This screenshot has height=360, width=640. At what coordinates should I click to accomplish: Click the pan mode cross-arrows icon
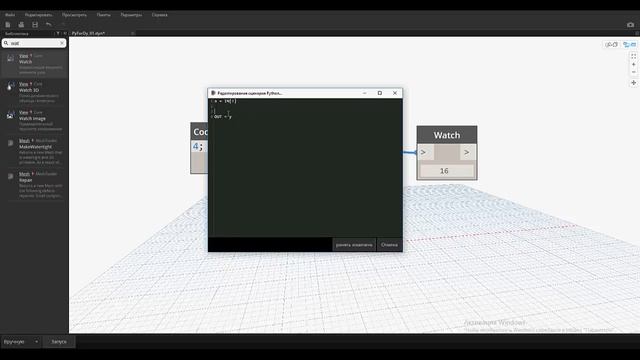(633, 83)
